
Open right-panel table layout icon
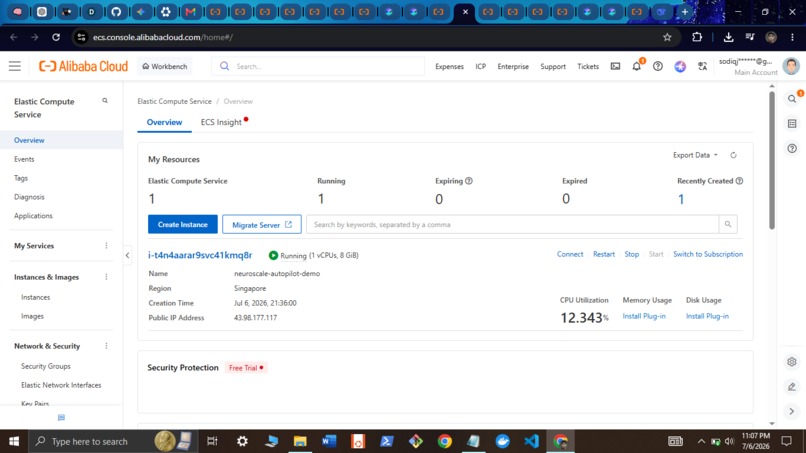pyautogui.click(x=792, y=123)
